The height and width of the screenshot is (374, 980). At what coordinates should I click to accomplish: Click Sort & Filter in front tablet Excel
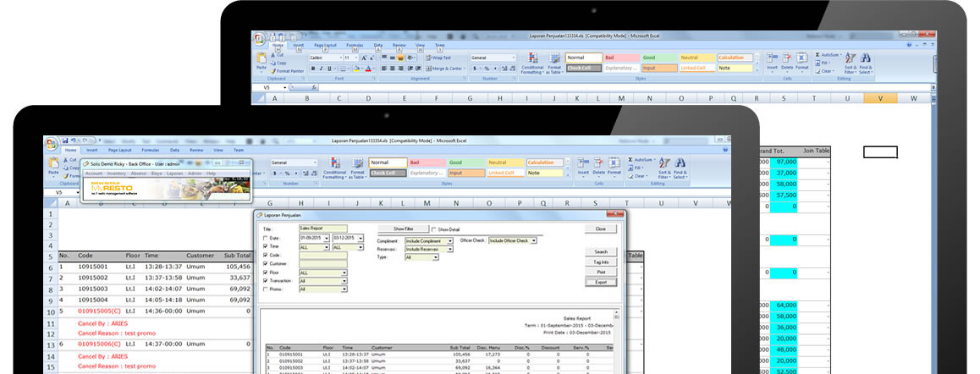(665, 168)
